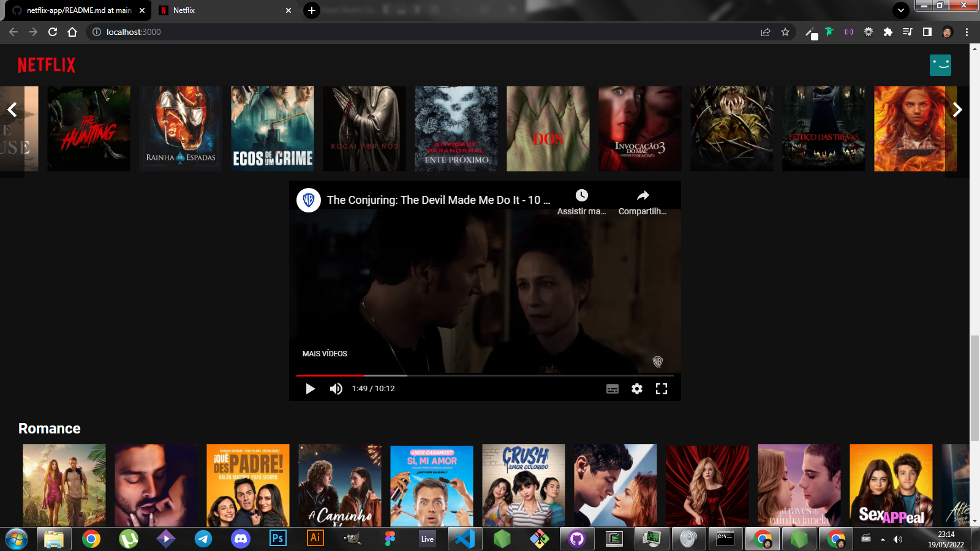The image size is (980, 551).
Task: Open a new browser tab
Action: (312, 10)
